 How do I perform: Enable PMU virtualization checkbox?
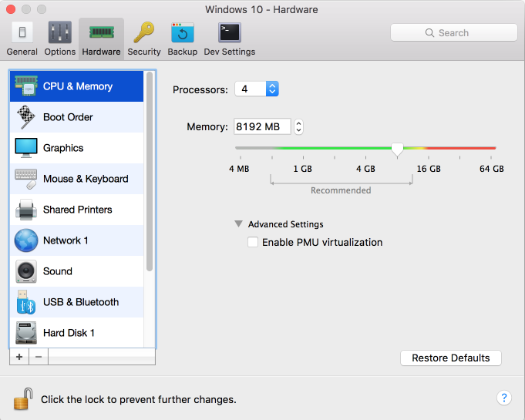pyautogui.click(x=252, y=242)
